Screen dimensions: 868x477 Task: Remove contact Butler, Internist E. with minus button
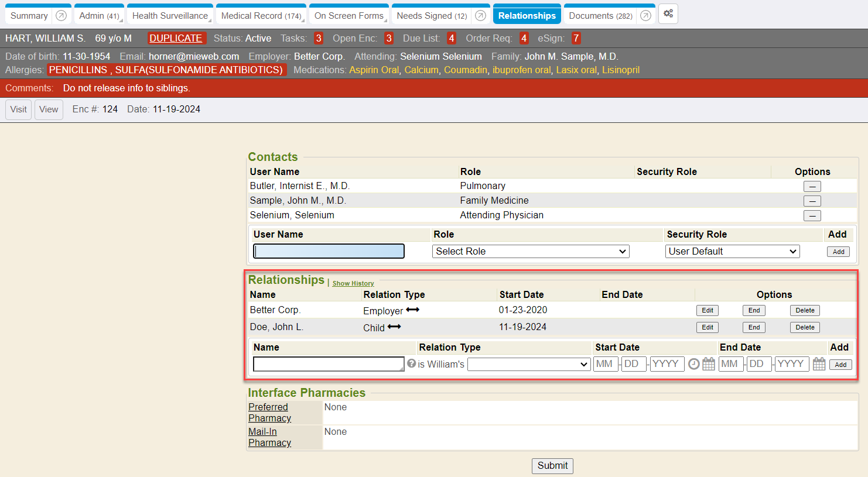point(812,187)
